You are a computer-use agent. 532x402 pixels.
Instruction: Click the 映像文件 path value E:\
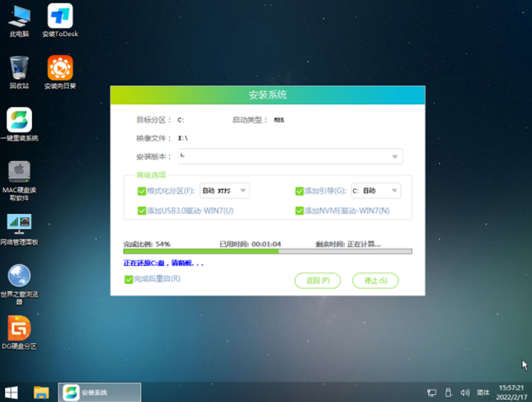[x=183, y=138]
